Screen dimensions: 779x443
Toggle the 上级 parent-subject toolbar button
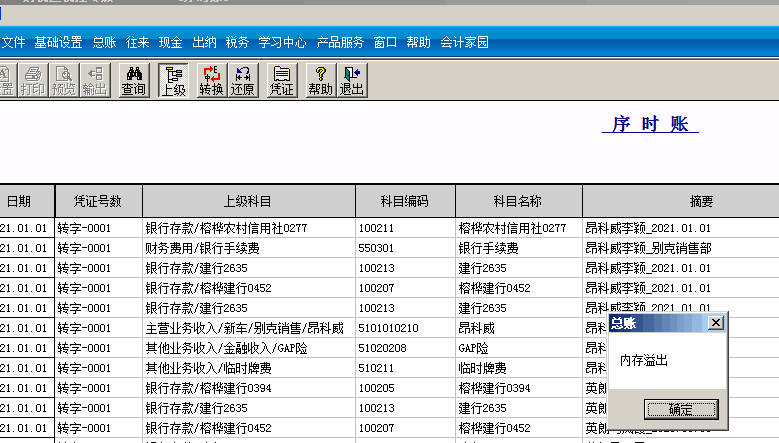coord(173,80)
